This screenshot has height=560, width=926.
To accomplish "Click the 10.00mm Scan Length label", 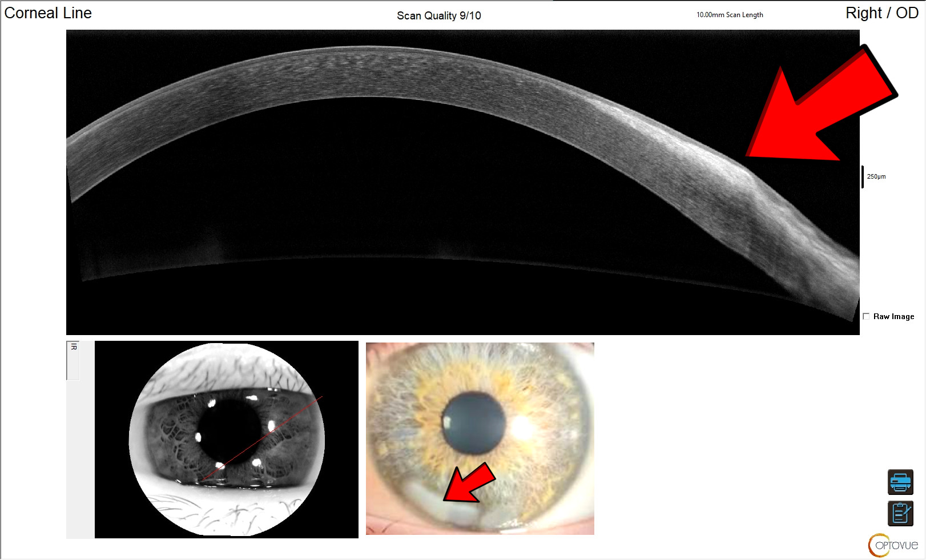I will [730, 15].
